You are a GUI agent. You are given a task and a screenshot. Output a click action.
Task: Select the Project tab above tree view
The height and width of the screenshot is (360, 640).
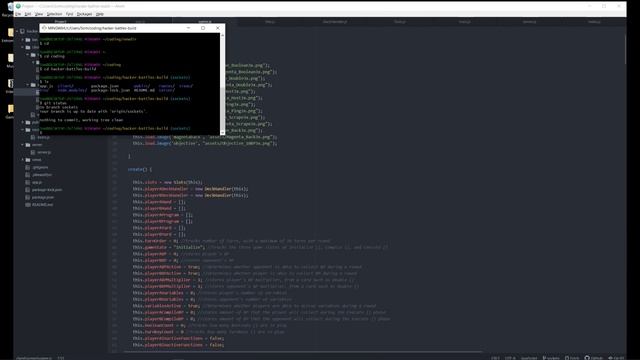pos(60,22)
